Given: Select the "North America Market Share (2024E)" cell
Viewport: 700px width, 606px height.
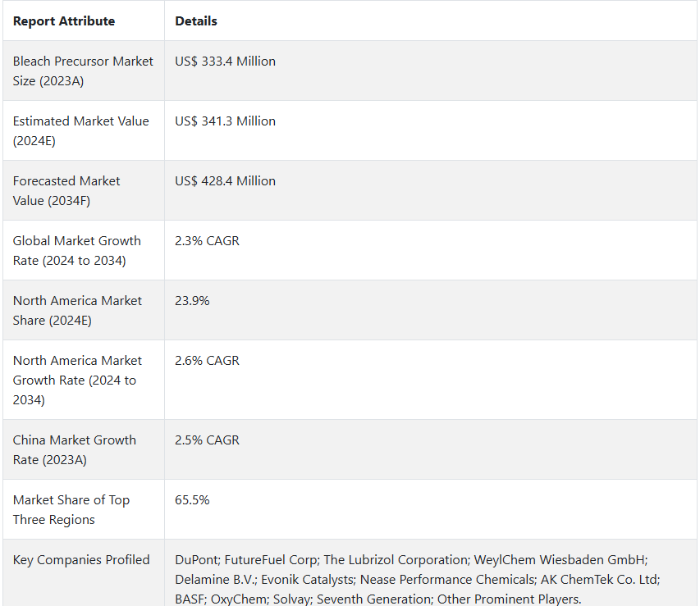Looking at the screenshot, I should [77, 311].
